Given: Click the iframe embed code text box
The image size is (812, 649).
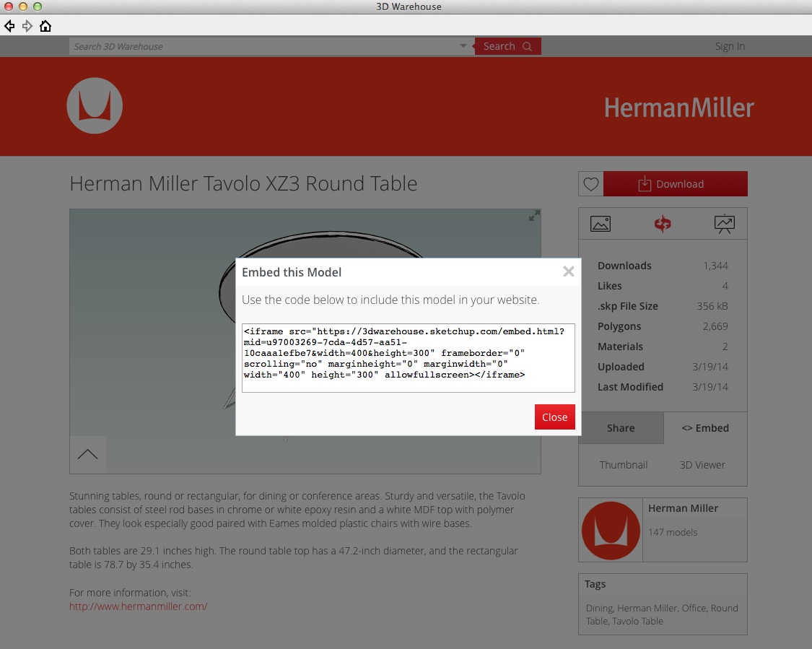Looking at the screenshot, I should pyautogui.click(x=408, y=358).
